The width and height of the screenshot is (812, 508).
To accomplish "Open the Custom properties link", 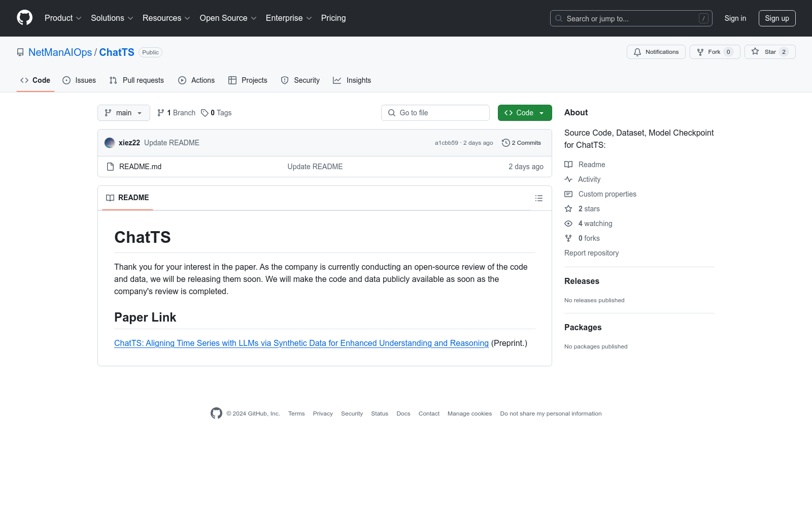I will pos(600,194).
